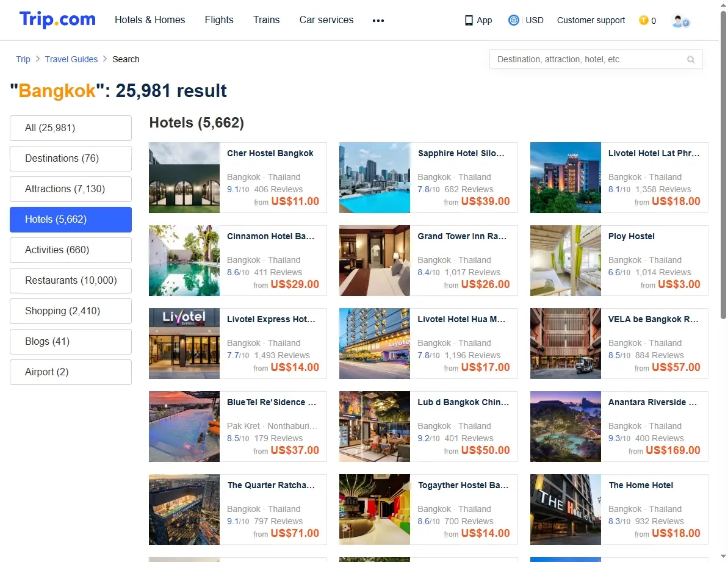
Task: Click 1,493 Reviews text
Action: click(x=282, y=356)
